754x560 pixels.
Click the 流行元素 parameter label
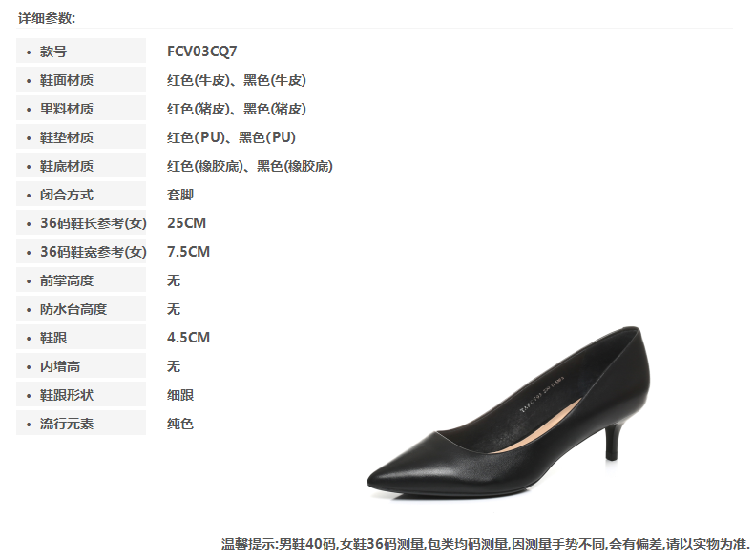pos(67,424)
